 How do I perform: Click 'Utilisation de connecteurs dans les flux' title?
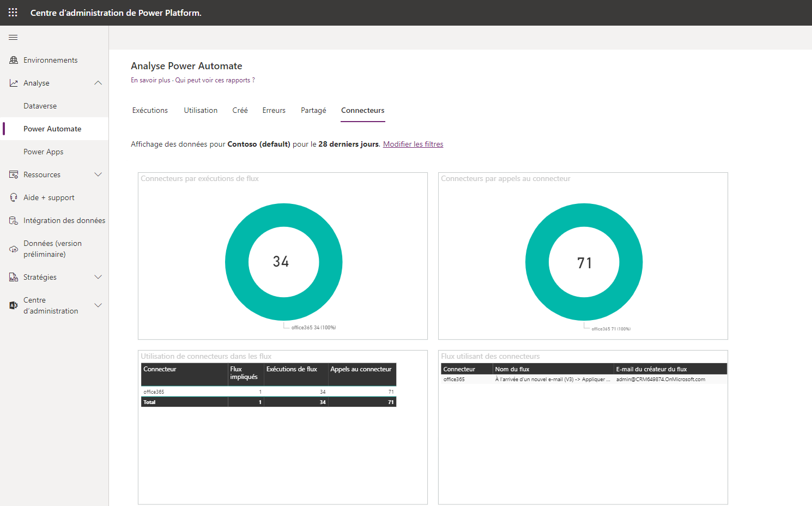(x=206, y=356)
